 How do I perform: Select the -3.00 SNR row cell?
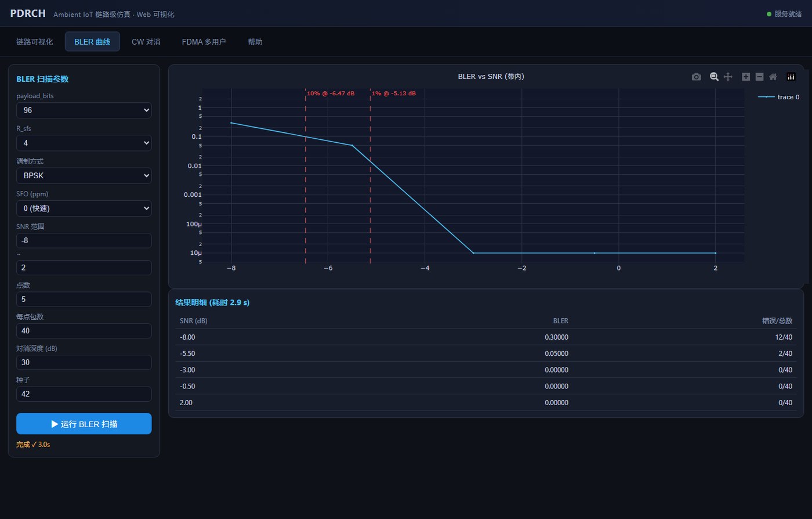tap(188, 370)
